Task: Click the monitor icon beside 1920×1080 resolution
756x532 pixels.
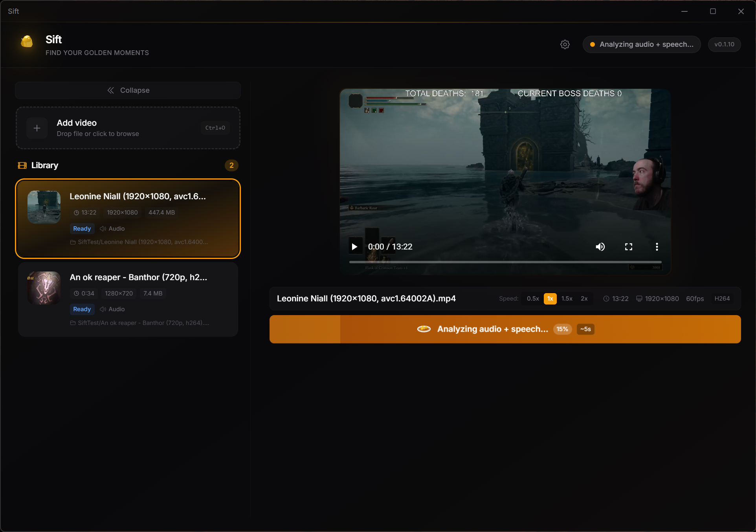Action: tap(639, 299)
